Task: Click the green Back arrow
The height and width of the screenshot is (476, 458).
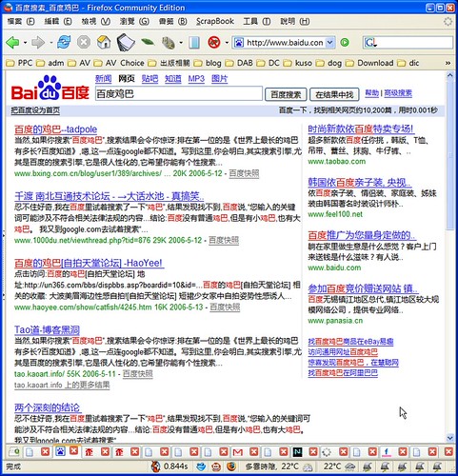Action: click(x=12, y=42)
